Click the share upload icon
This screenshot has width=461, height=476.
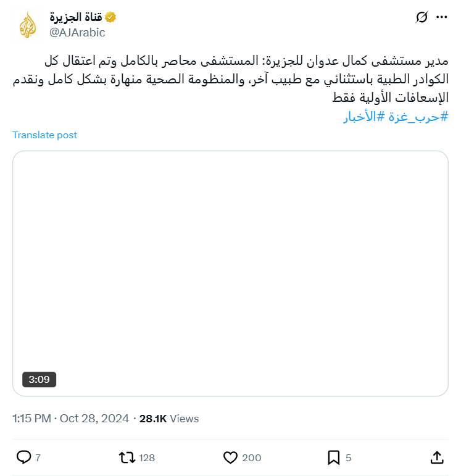(436, 457)
